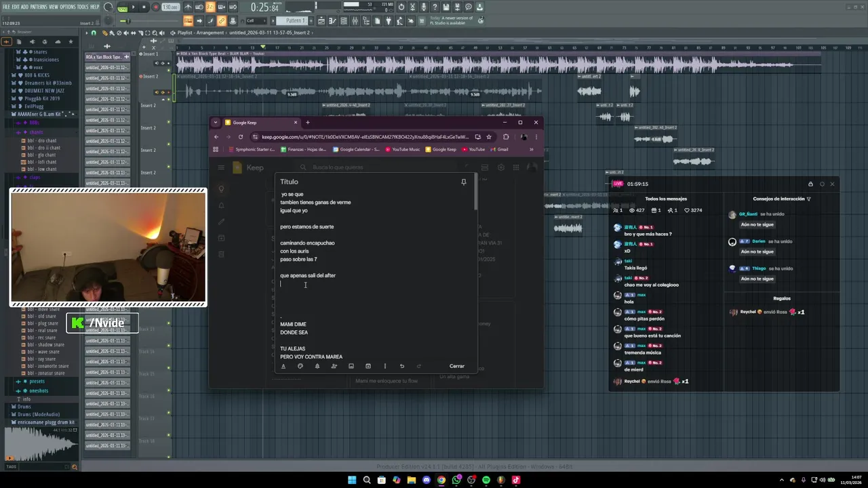Select the bbl - low chant sample

[42, 169]
